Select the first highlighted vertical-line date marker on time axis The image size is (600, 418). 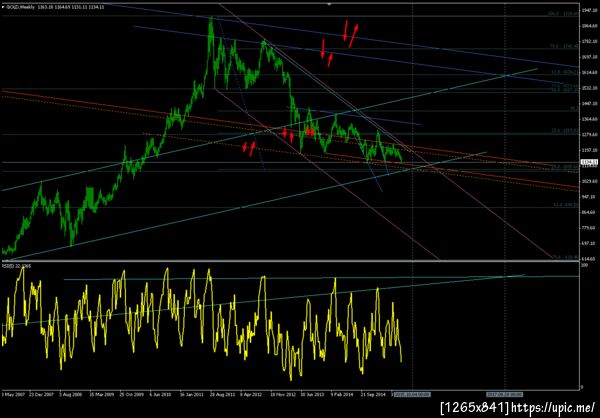pos(412,394)
